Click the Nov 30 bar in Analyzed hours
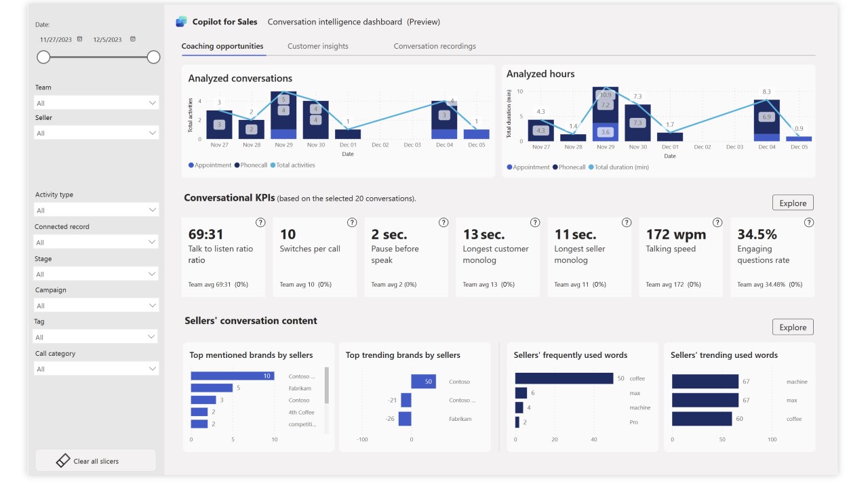The height and width of the screenshot is (488, 868). click(637, 123)
